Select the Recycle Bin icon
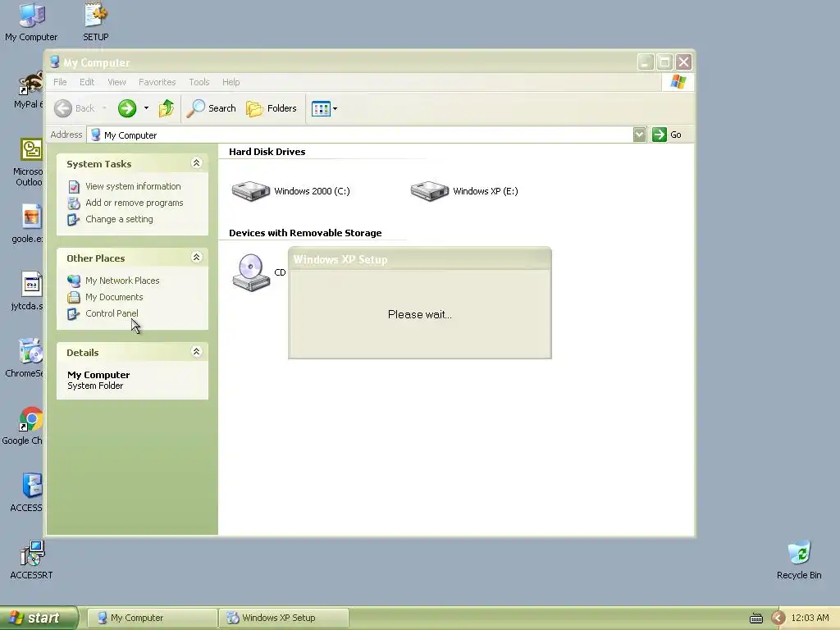This screenshot has height=630, width=840. [x=799, y=560]
